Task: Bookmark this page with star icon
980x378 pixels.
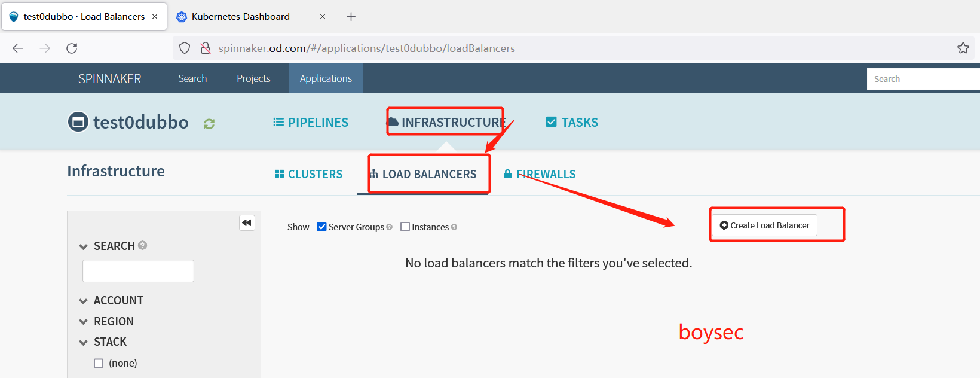Action: [x=963, y=48]
